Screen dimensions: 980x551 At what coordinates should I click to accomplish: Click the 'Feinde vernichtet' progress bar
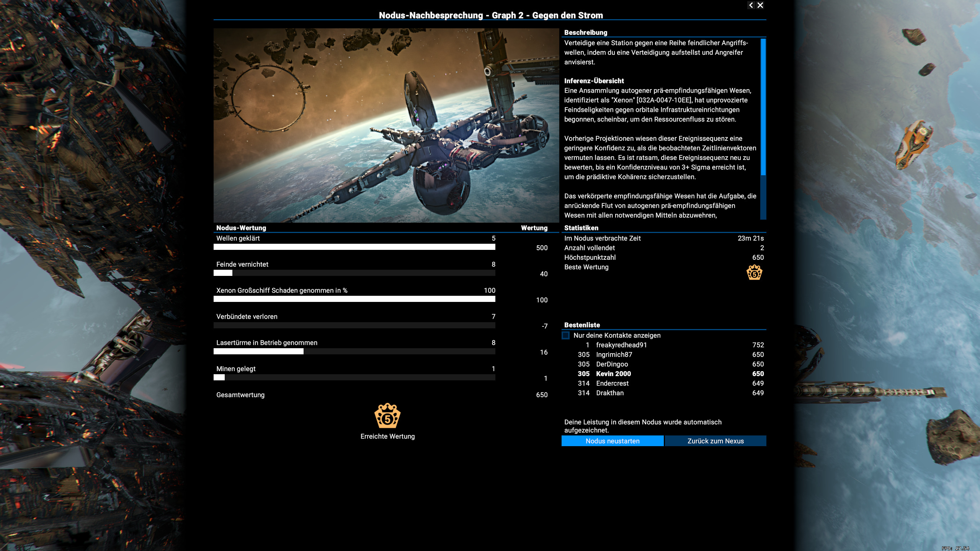click(x=354, y=273)
